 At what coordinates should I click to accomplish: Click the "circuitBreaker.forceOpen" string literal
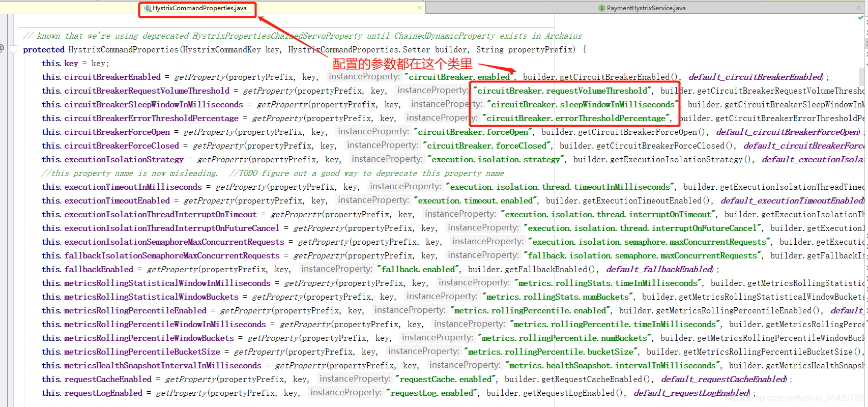coord(473,132)
